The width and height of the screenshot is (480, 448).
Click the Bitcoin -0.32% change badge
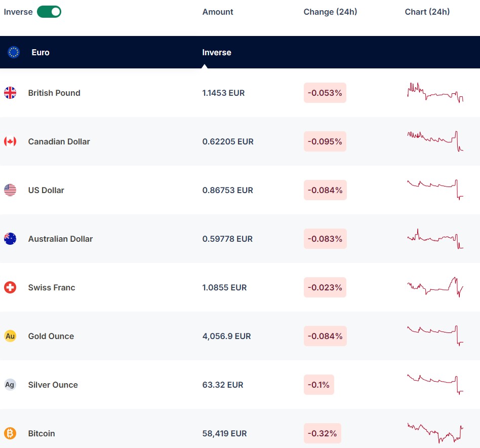coord(323,433)
